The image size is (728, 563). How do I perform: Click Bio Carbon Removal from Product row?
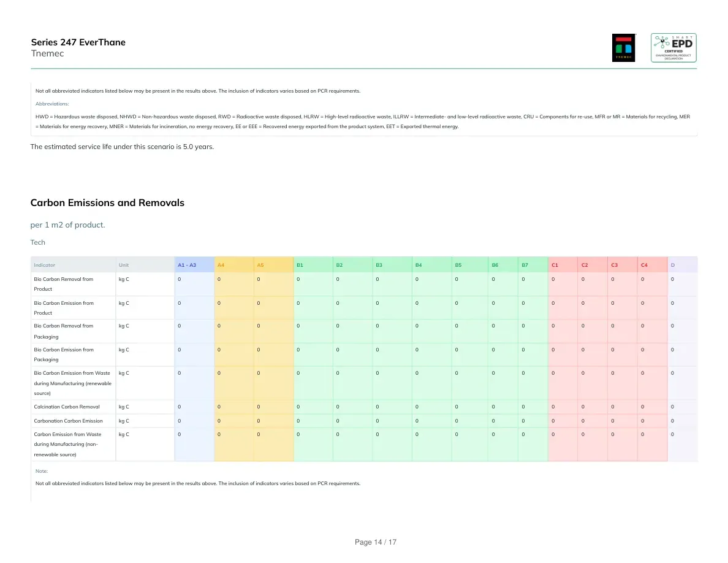[364, 284]
